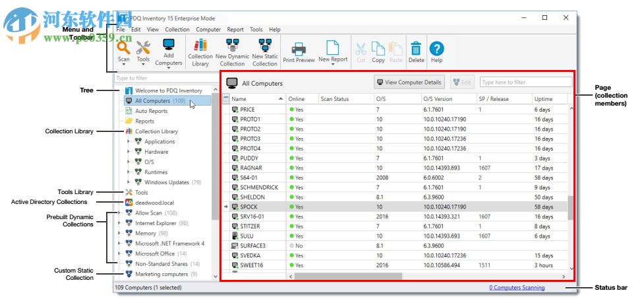Sort by the O/S Version column header
This screenshot has height=299, width=644.
coord(449,99)
